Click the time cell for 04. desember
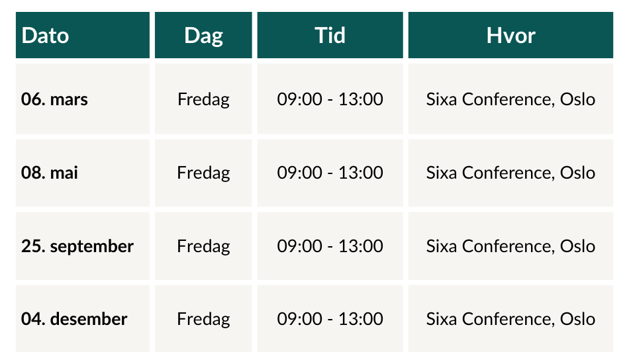 tap(330, 319)
